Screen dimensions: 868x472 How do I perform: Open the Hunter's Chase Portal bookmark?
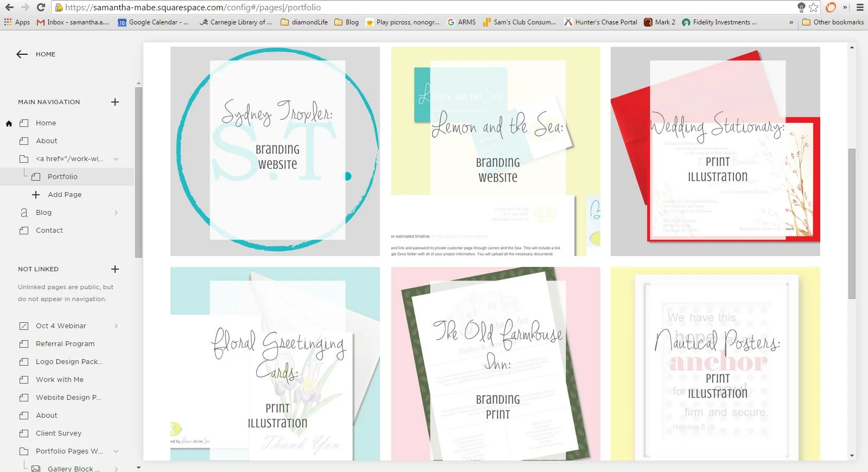(601, 22)
